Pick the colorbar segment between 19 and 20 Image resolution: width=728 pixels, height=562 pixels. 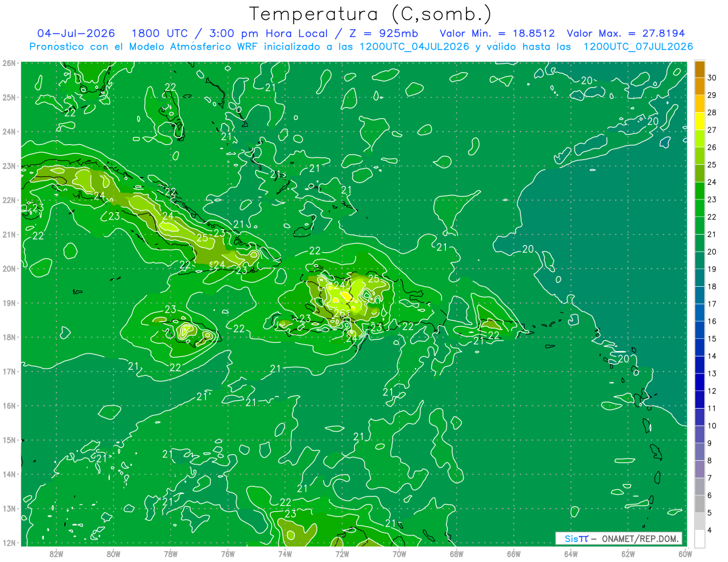pos(699,260)
